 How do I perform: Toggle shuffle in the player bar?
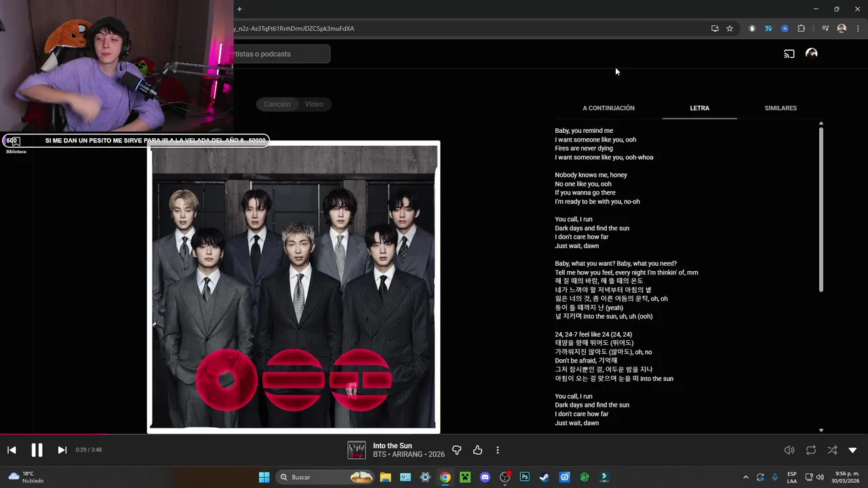click(x=832, y=450)
